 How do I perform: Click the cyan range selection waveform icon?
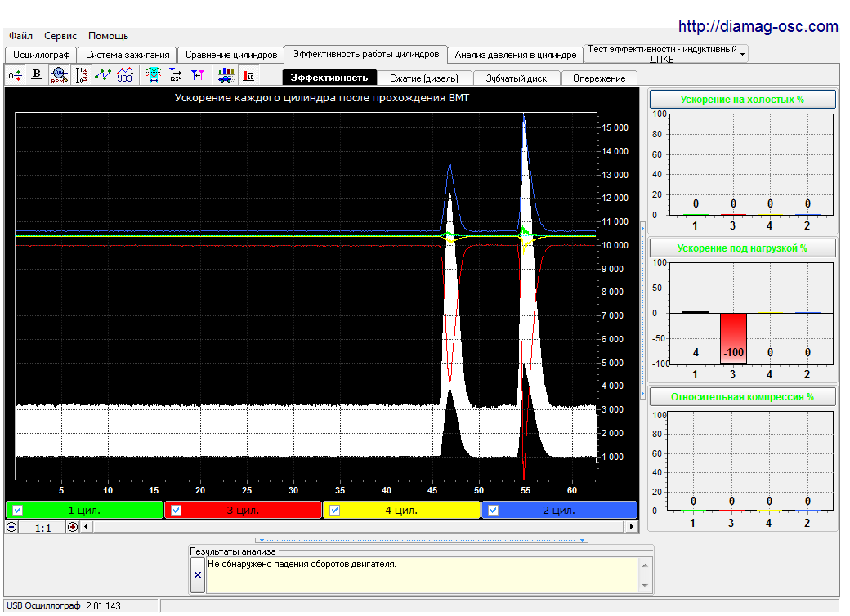click(154, 75)
